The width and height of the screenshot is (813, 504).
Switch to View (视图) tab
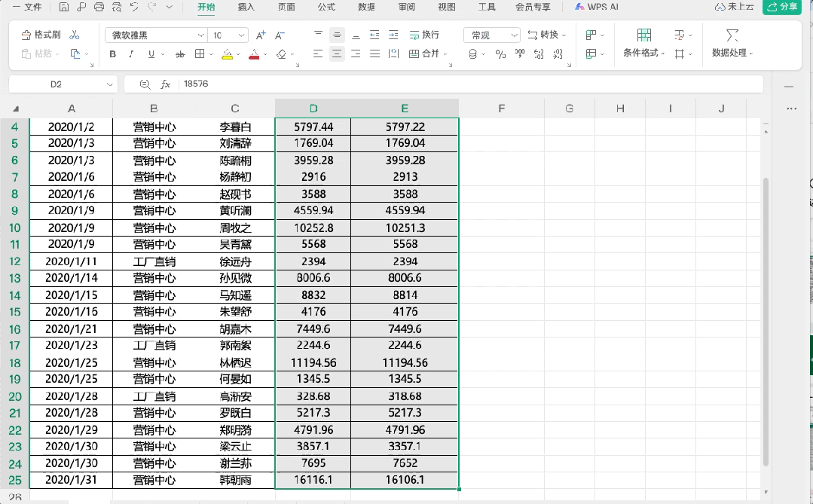pos(447,7)
